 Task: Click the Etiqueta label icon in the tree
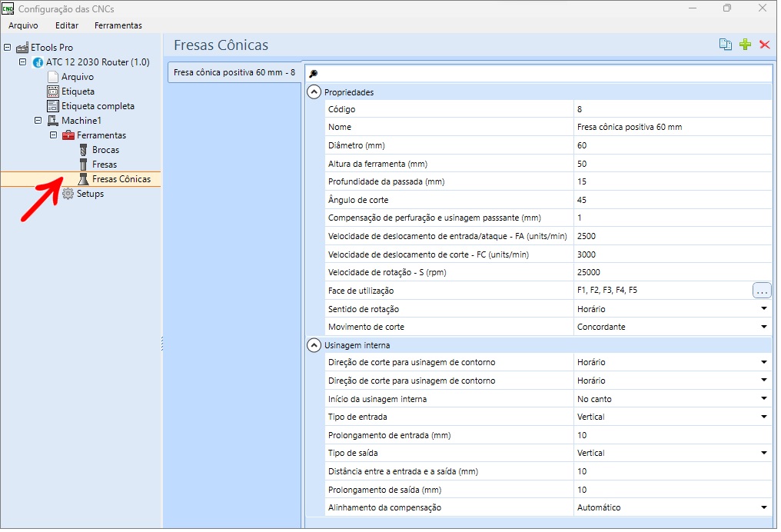(53, 91)
